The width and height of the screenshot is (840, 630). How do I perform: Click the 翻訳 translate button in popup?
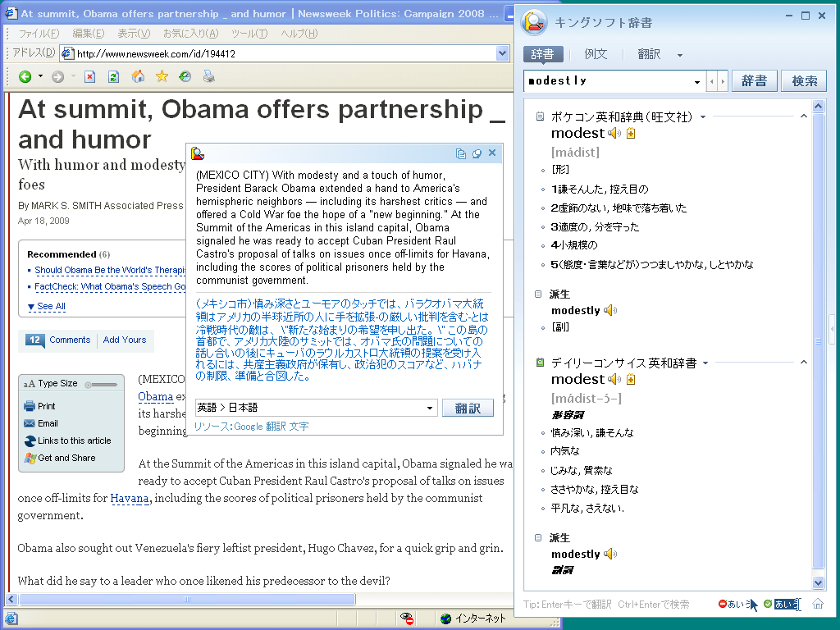click(x=468, y=409)
